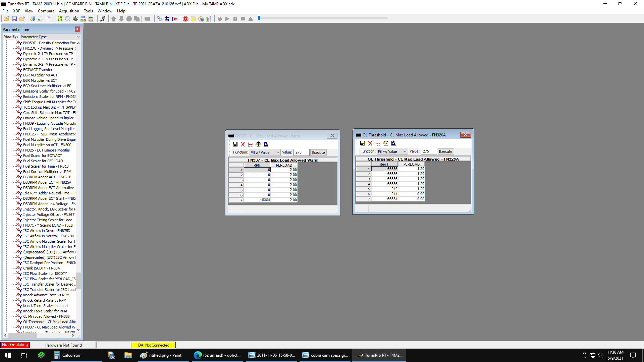The height and width of the screenshot is (362, 644).
Task: Open the View By Parameter Type dropdown
Action: [50, 37]
